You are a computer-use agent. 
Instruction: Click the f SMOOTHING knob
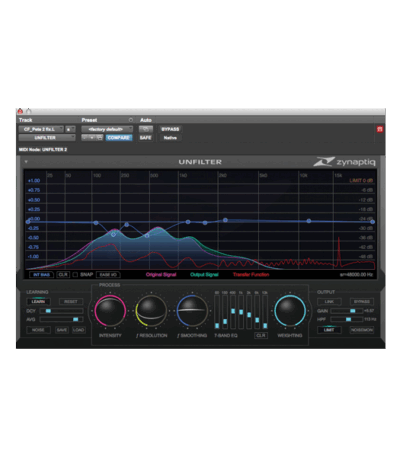[192, 311]
